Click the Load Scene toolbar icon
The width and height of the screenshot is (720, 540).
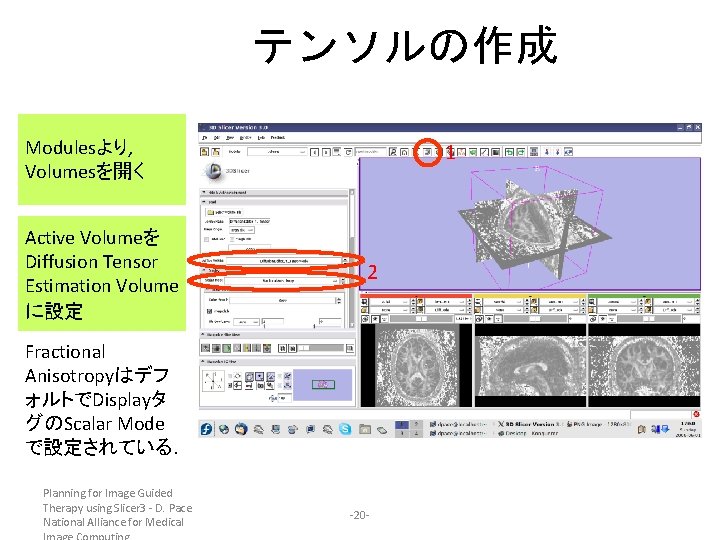tap(205, 152)
